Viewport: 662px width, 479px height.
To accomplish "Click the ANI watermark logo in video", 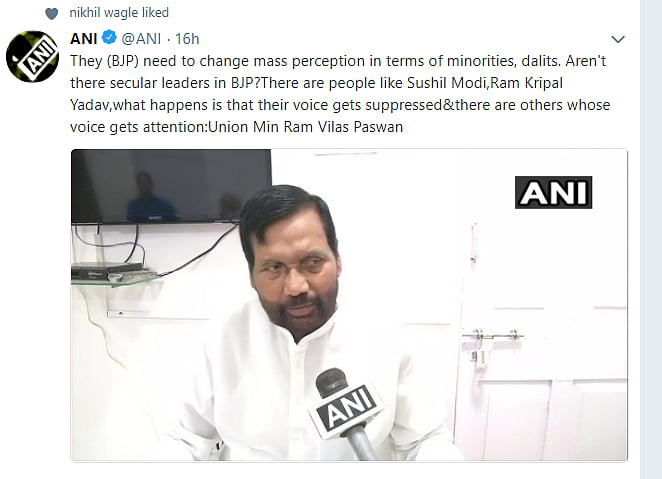I will (x=553, y=192).
